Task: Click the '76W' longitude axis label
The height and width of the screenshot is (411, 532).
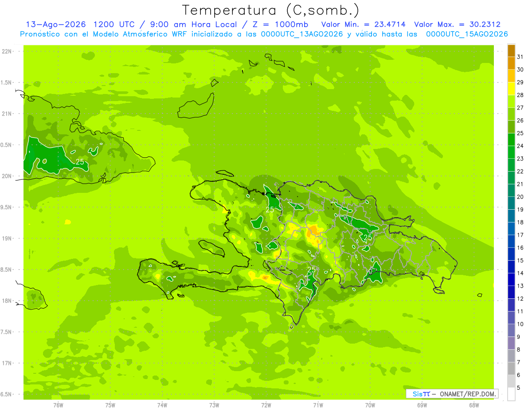Action: [x=58, y=405]
